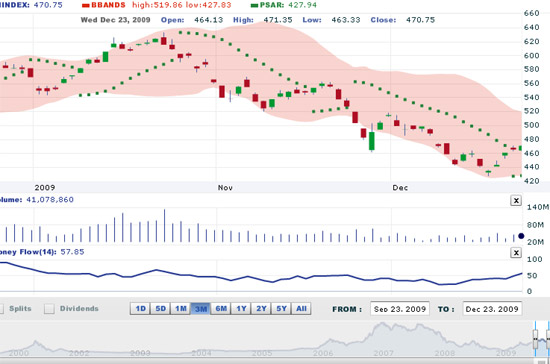Select the 1D time range
Image resolution: width=550 pixels, height=364 pixels.
click(140, 309)
